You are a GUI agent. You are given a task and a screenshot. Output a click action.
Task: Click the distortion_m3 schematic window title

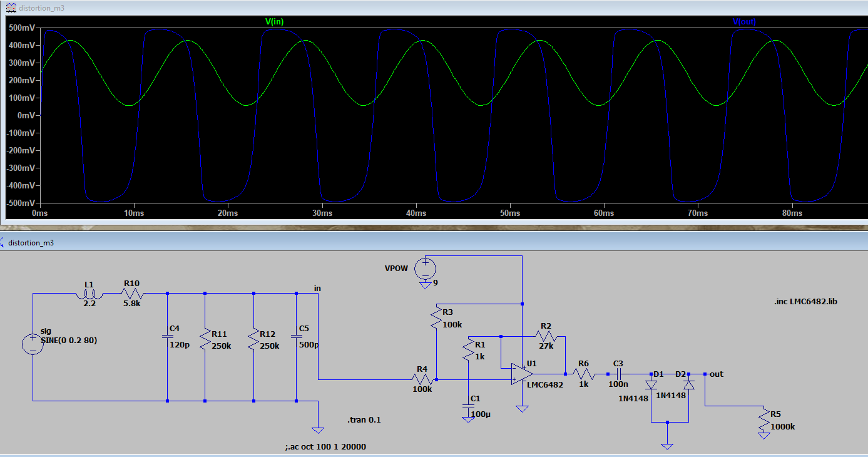(x=31, y=243)
